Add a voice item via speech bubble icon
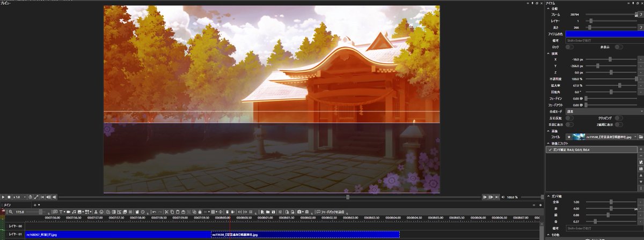The image size is (644, 240). [55, 212]
